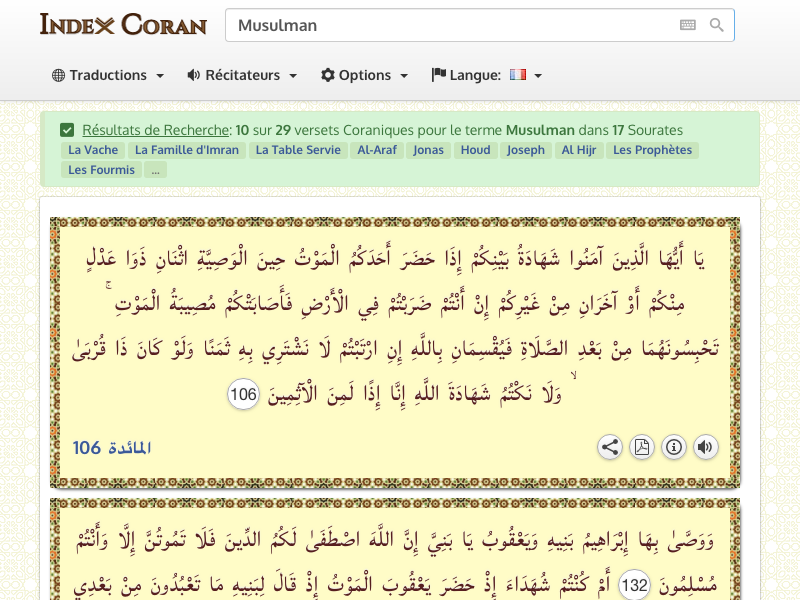Image resolution: width=800 pixels, height=600 pixels.
Task: Click the Index Coran logo
Action: point(123,24)
